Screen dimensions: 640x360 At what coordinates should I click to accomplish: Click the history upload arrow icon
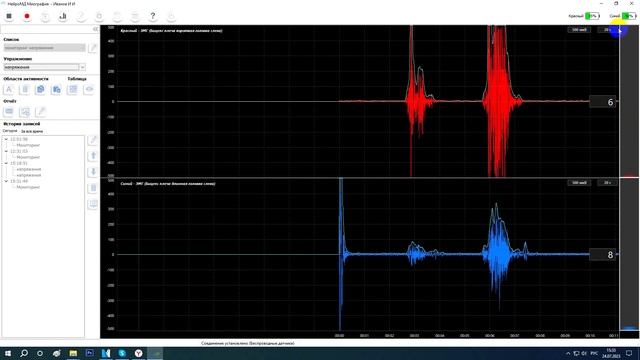click(93, 156)
